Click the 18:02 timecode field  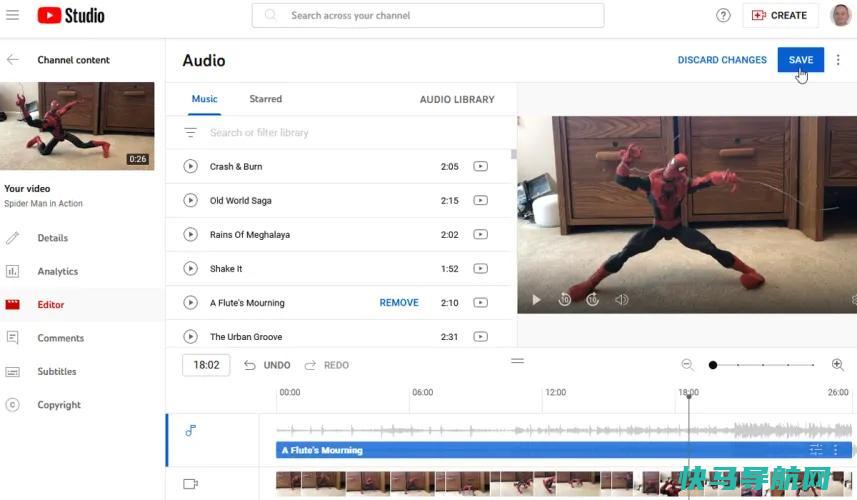pos(206,365)
